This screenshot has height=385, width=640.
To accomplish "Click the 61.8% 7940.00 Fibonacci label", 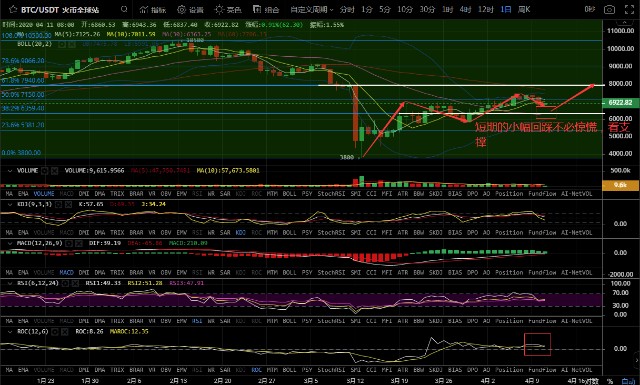I will click(x=22, y=80).
